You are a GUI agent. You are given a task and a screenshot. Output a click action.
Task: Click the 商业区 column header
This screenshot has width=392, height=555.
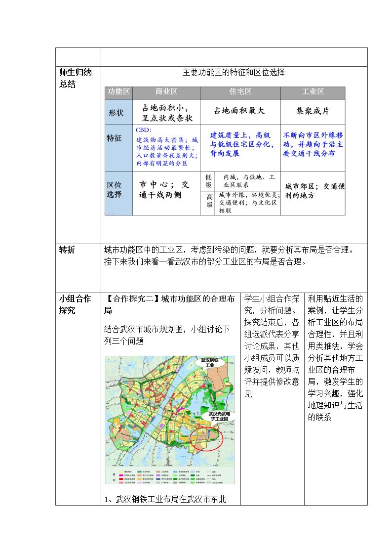(x=166, y=91)
